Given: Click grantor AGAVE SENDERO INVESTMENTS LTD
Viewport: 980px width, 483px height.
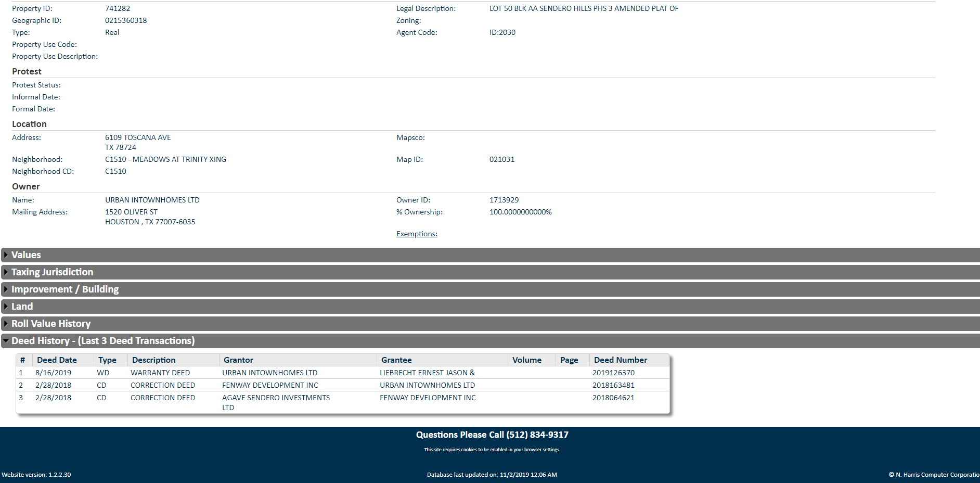Looking at the screenshot, I should (x=276, y=402).
